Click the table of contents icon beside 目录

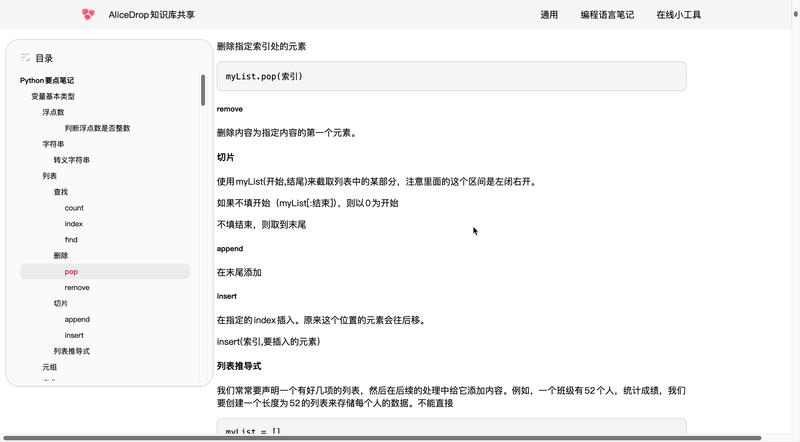coord(25,58)
